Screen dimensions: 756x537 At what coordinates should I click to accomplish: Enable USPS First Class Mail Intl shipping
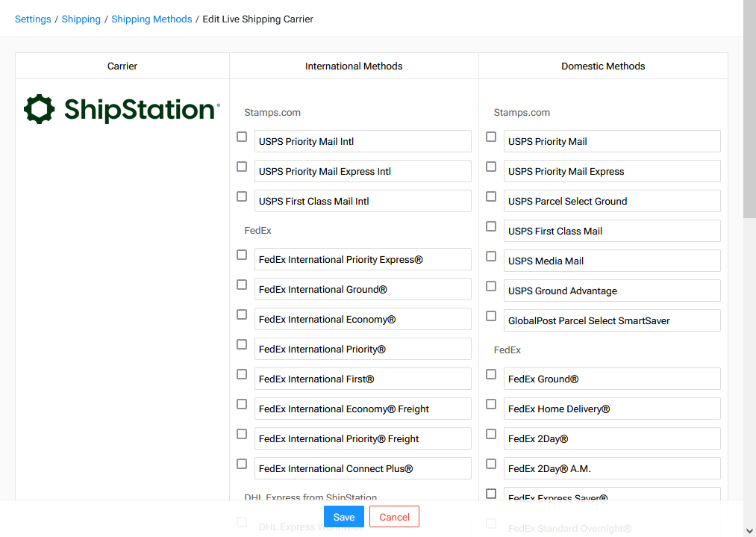point(242,196)
